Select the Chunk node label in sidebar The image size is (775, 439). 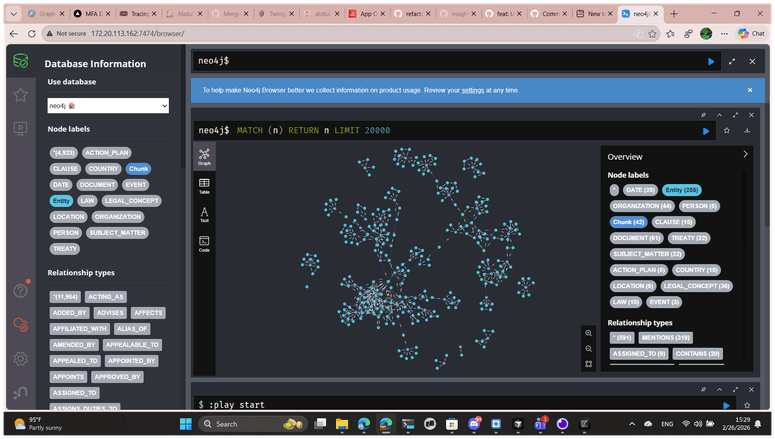click(138, 169)
